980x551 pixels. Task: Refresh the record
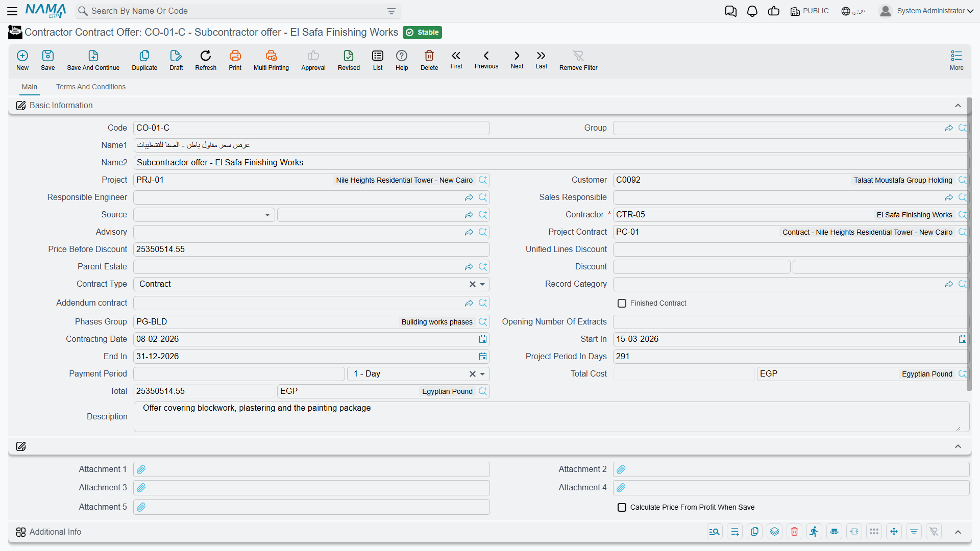[206, 60]
